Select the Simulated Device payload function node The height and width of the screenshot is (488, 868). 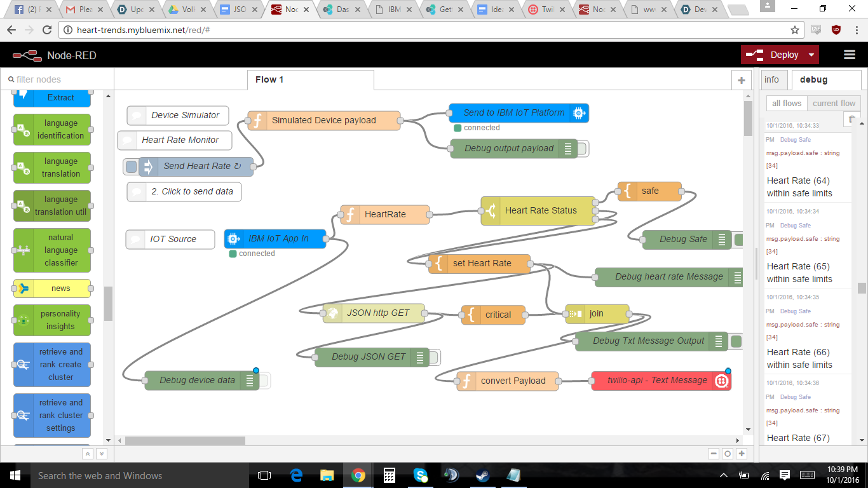324,120
